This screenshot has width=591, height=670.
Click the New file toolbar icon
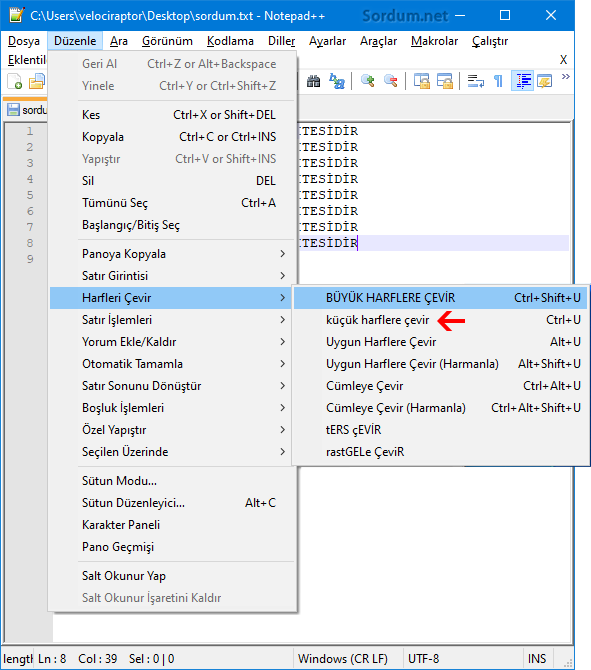point(15,81)
